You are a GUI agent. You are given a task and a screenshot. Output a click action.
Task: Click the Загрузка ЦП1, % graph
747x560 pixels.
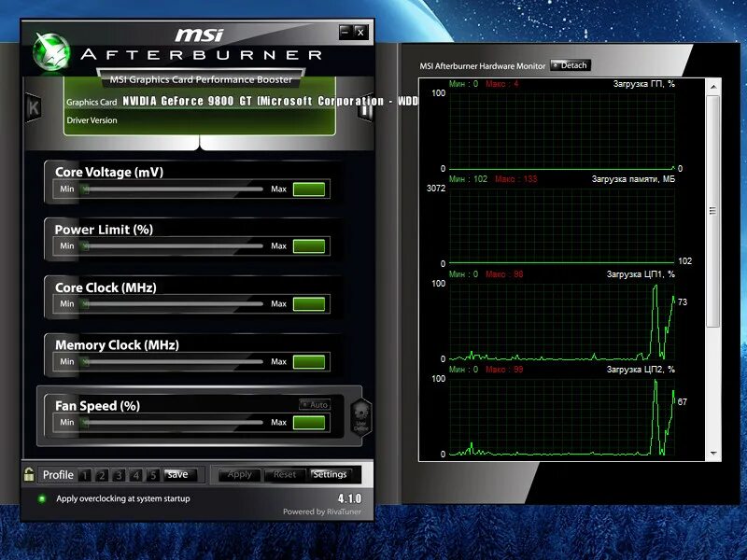pos(562,321)
